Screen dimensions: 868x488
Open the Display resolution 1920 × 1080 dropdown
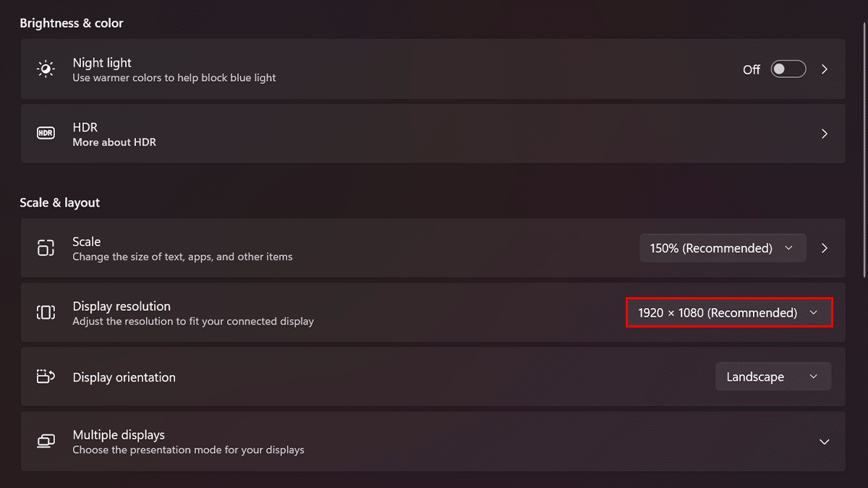(729, 313)
